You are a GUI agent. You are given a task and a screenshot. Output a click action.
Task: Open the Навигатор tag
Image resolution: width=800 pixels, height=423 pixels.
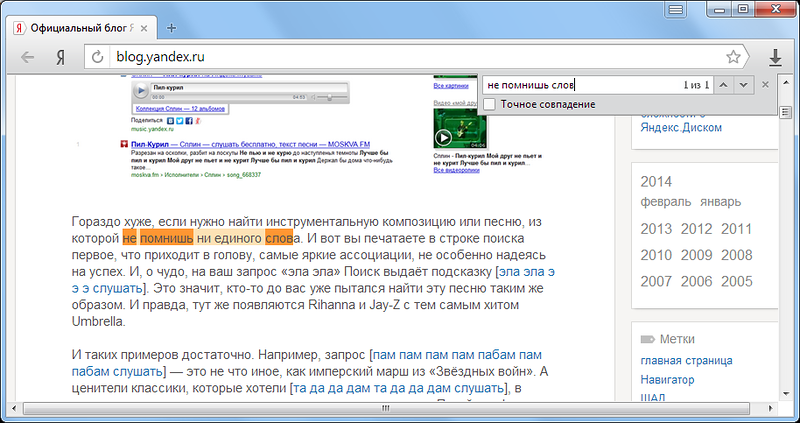coord(667,380)
